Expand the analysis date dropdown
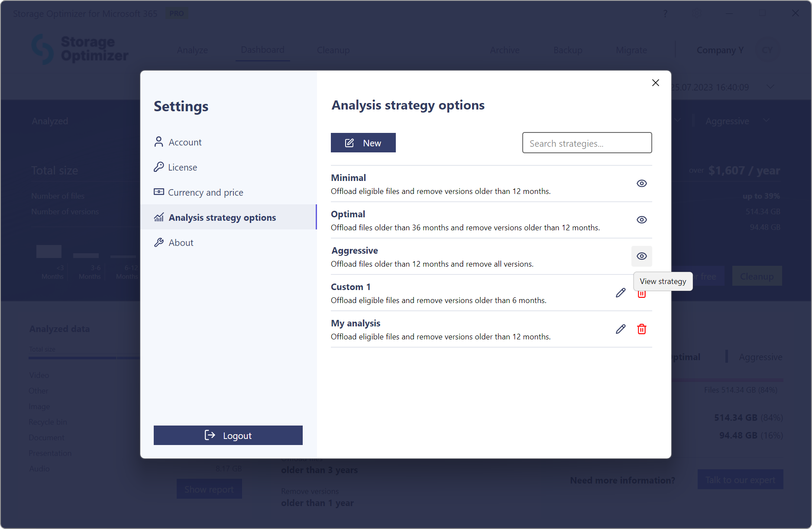This screenshot has height=529, width=812. 770,87
